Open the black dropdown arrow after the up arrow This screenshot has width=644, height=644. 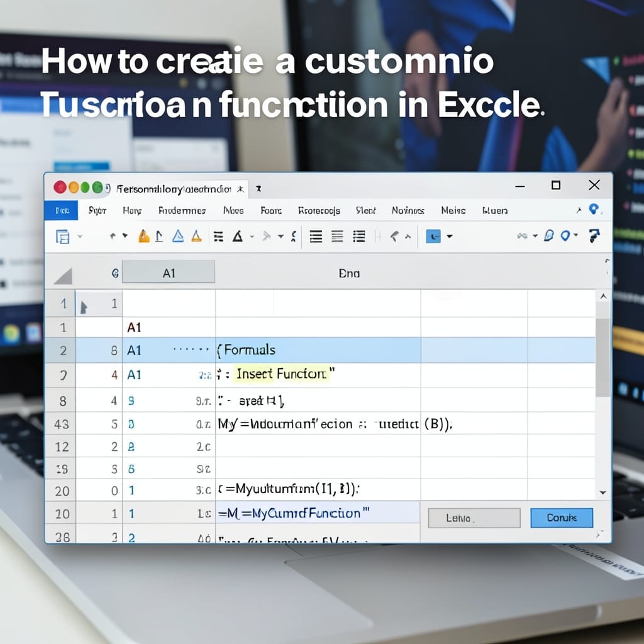[125, 236]
